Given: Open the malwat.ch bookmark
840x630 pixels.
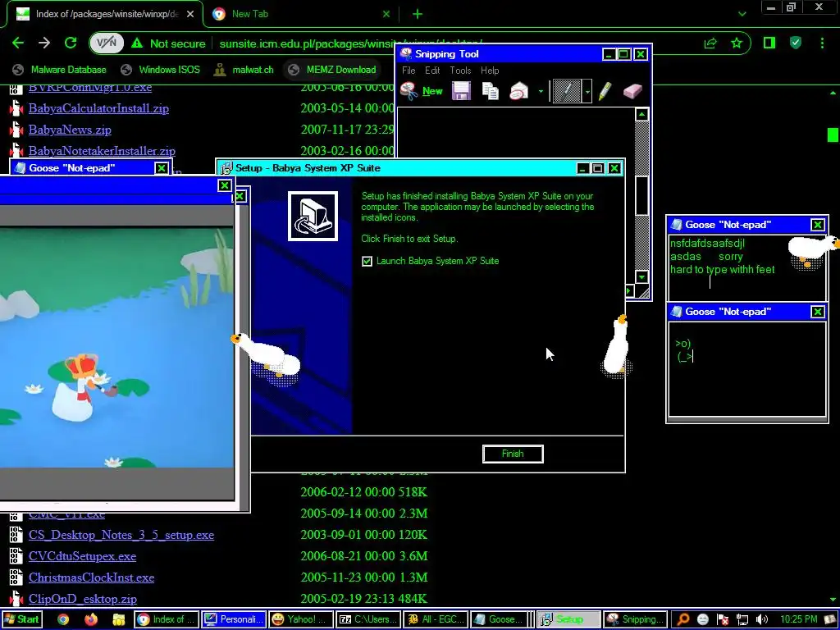Looking at the screenshot, I should [243, 70].
